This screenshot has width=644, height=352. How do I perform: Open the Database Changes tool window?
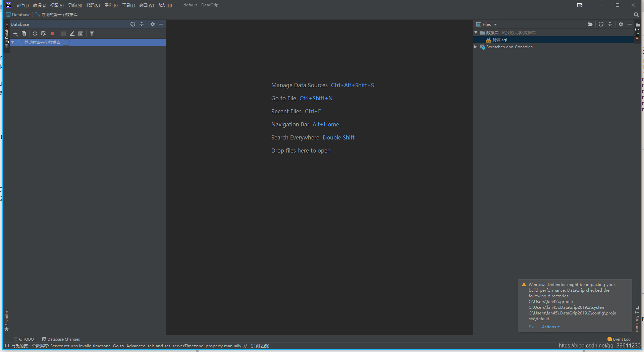point(61,339)
